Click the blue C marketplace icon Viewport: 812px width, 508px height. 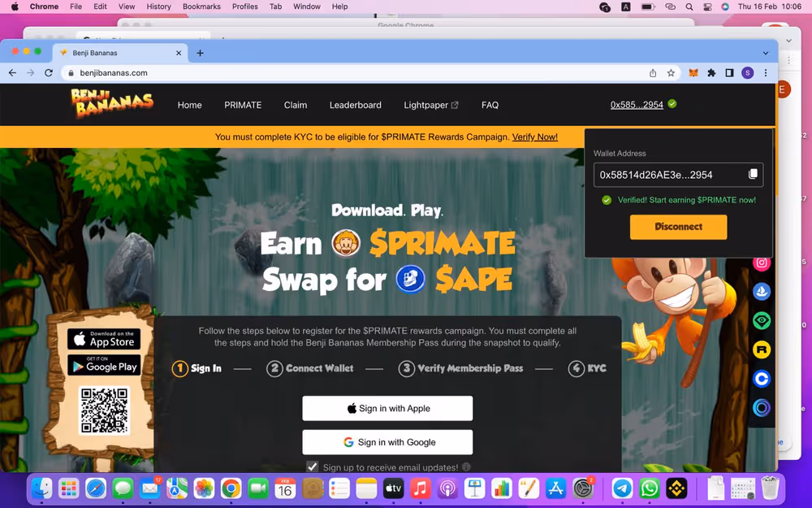coord(762,379)
